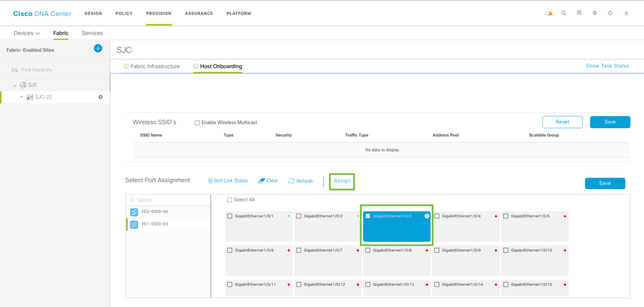Click the Clear eraser icon
644x307 pixels.
click(x=261, y=181)
